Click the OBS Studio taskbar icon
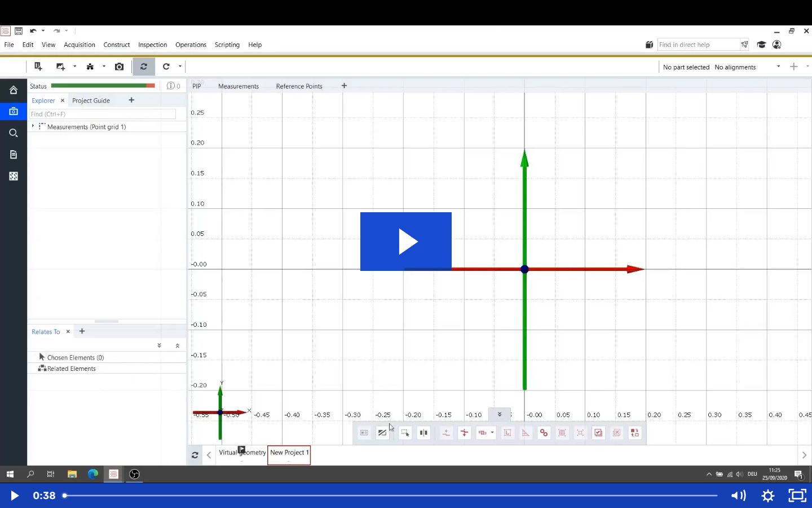This screenshot has height=508, width=812. tap(134, 474)
